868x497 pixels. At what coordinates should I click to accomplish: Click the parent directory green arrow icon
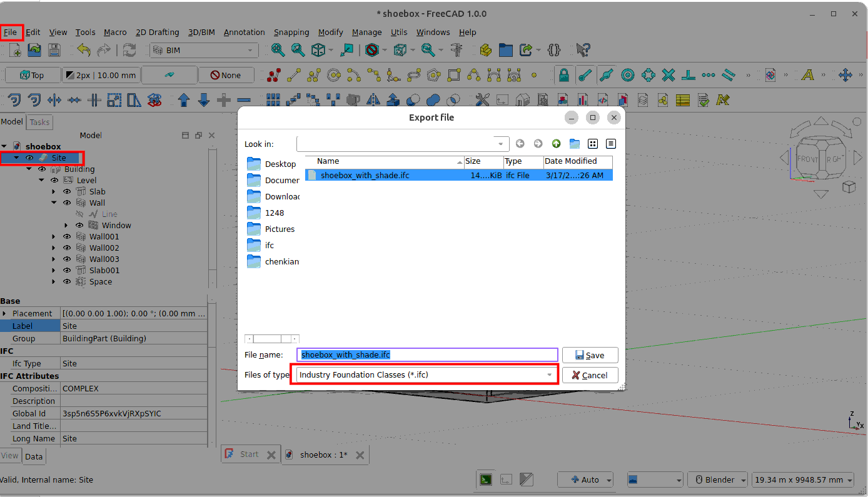pos(556,144)
